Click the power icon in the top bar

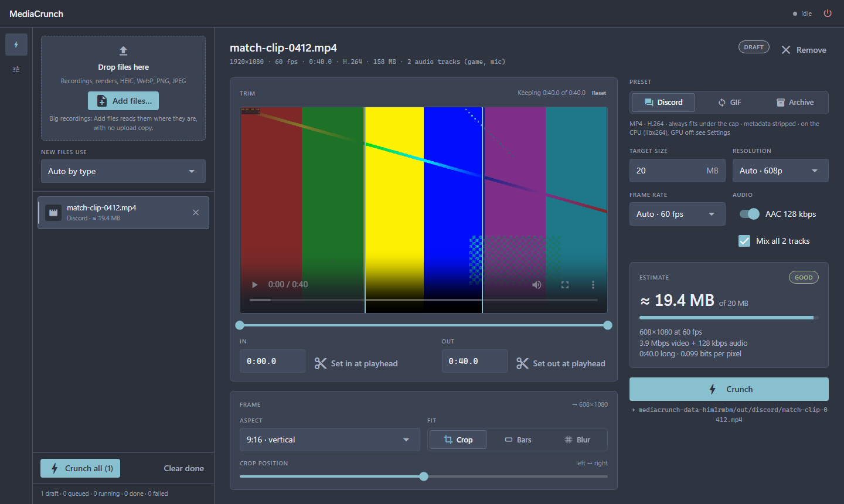pos(828,13)
